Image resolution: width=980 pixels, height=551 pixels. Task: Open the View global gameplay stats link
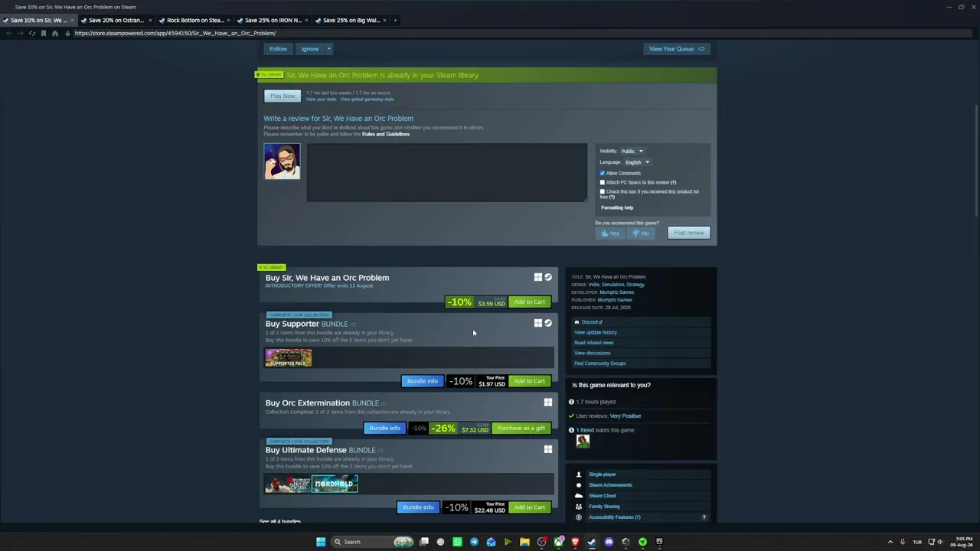tap(367, 99)
